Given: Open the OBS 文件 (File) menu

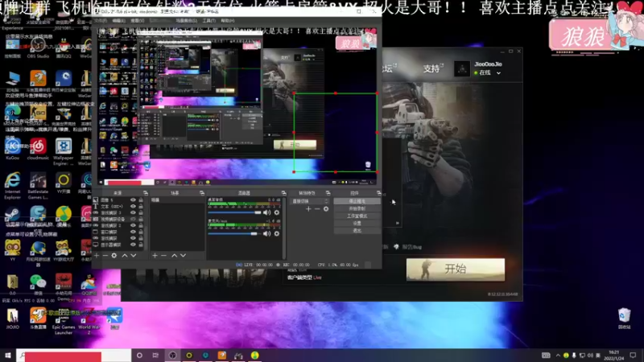Looking at the screenshot, I should click(101, 21).
